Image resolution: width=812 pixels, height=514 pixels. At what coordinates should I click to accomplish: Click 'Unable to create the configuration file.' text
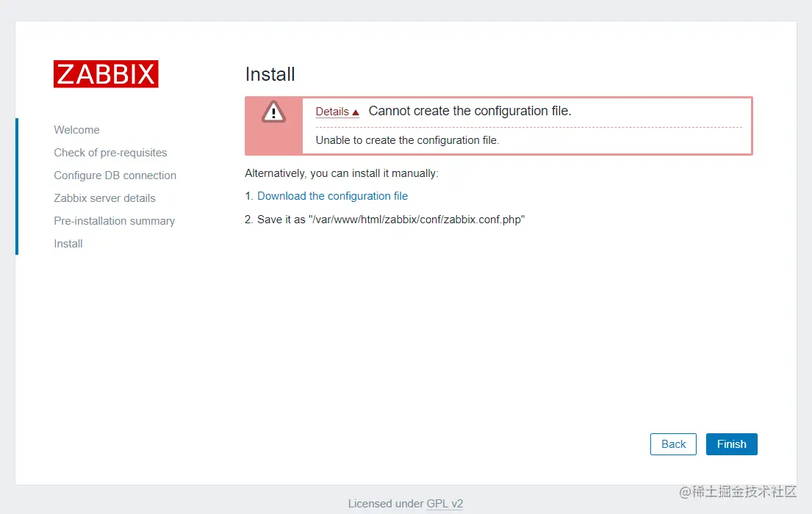[408, 140]
